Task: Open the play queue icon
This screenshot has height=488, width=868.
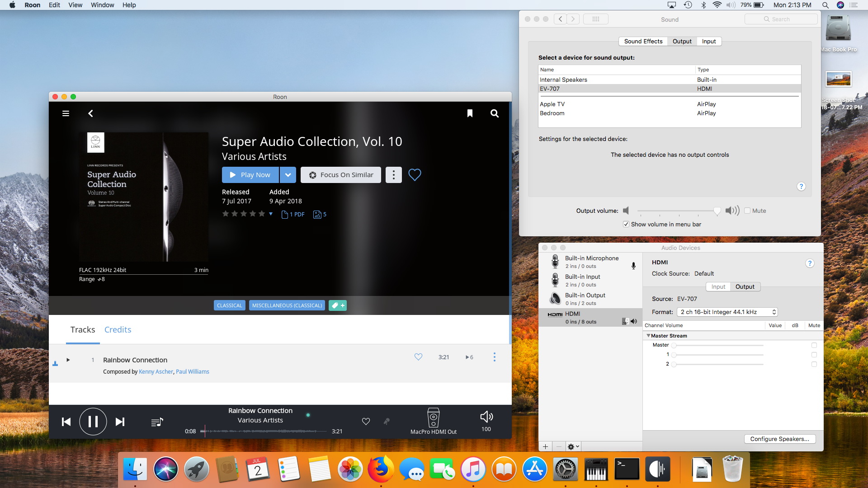Action: 157,422
